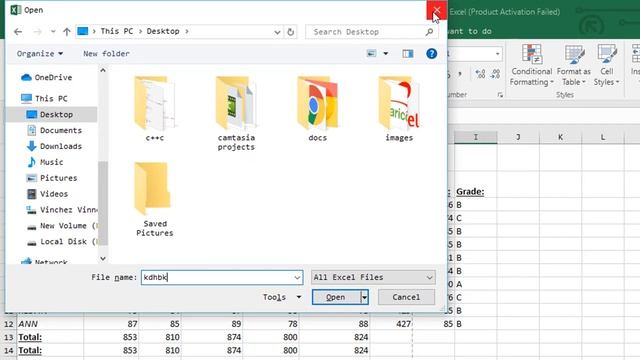Open the Organize menu
Screen dimensions: 640x360
point(40,53)
